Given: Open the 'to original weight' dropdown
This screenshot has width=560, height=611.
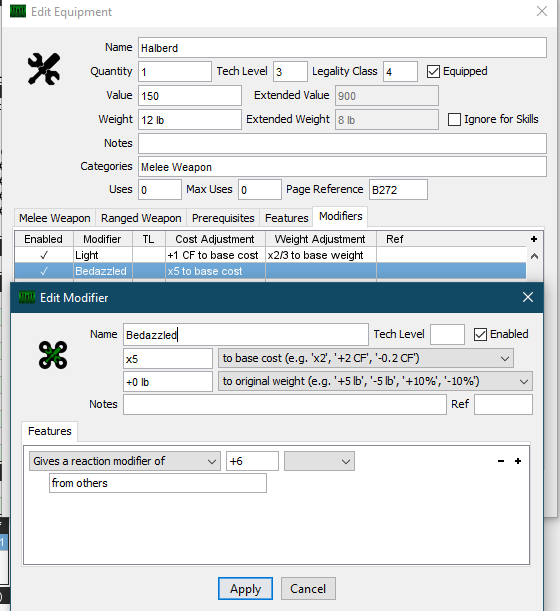Looking at the screenshot, I should 375,381.
